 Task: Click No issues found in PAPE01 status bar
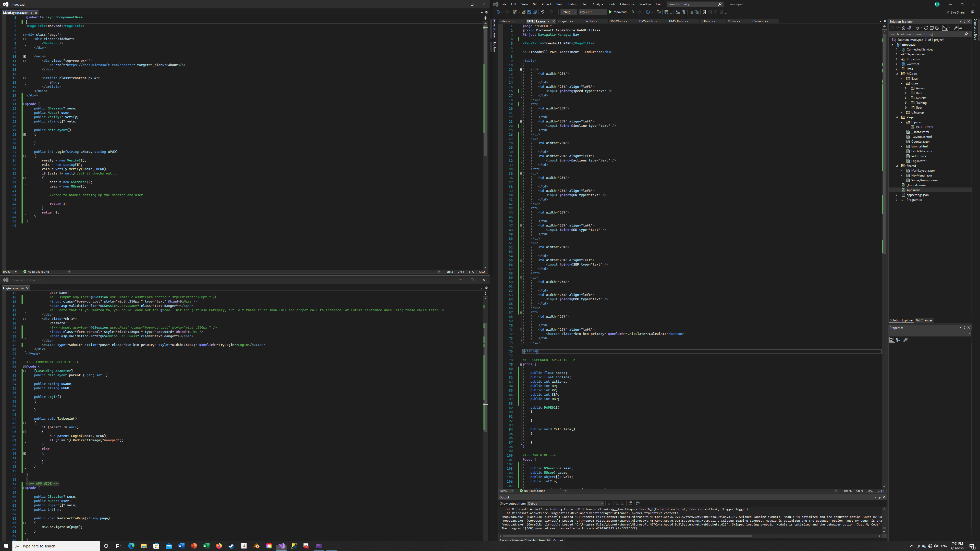tap(533, 491)
